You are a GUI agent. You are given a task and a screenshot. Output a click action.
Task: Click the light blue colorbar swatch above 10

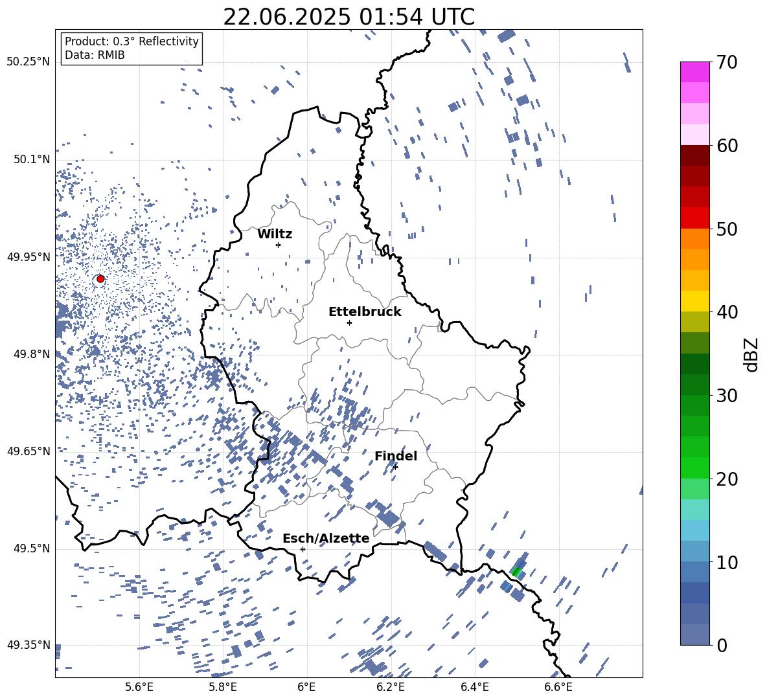click(694, 551)
